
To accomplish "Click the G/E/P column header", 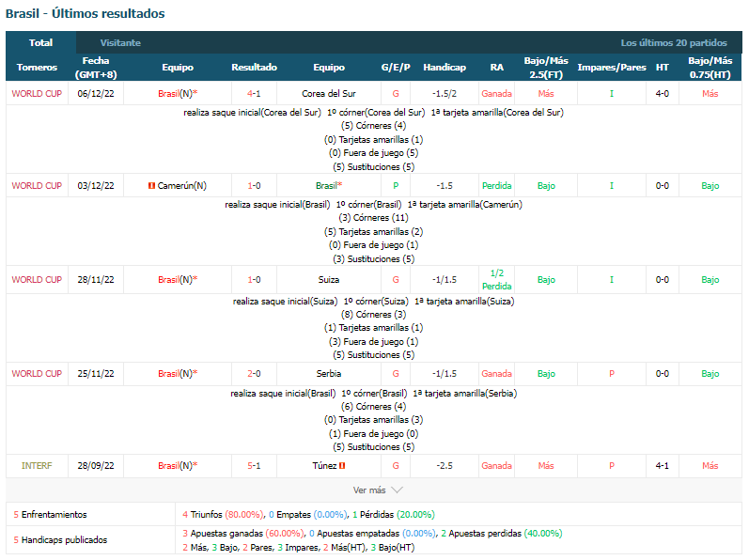I will point(396,68).
